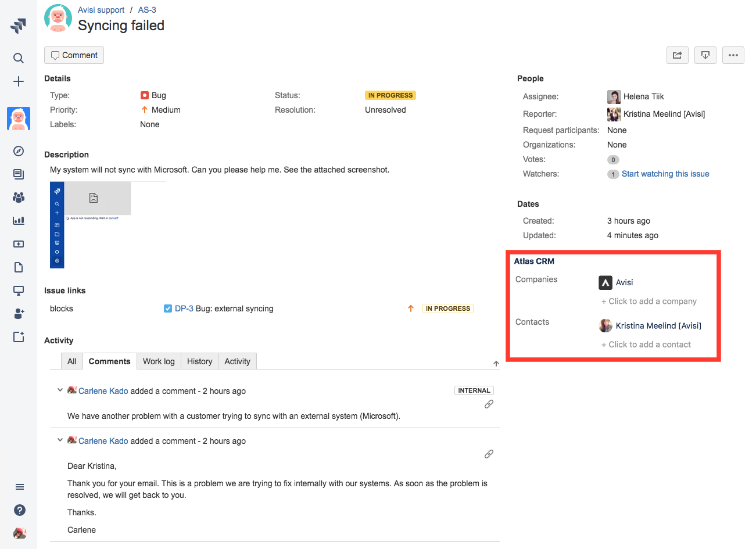The image size is (756, 549).
Task: Open the Avisi company name in Atlas CRM
Action: tap(625, 282)
